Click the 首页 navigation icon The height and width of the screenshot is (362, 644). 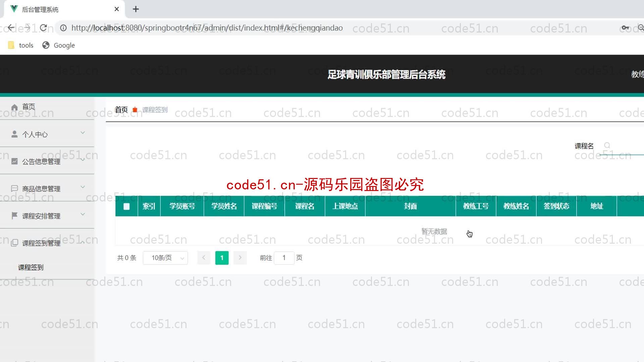pyautogui.click(x=15, y=107)
